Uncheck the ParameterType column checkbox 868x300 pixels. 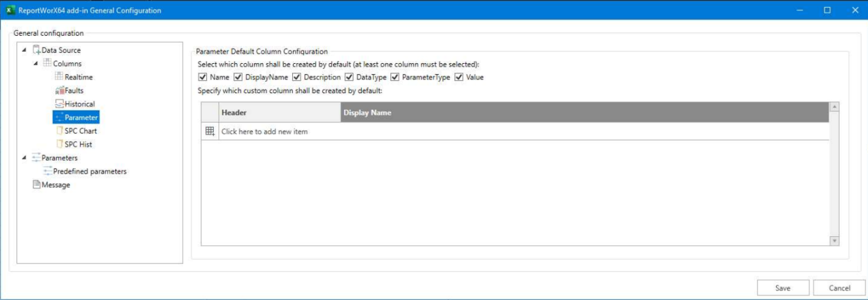[395, 77]
